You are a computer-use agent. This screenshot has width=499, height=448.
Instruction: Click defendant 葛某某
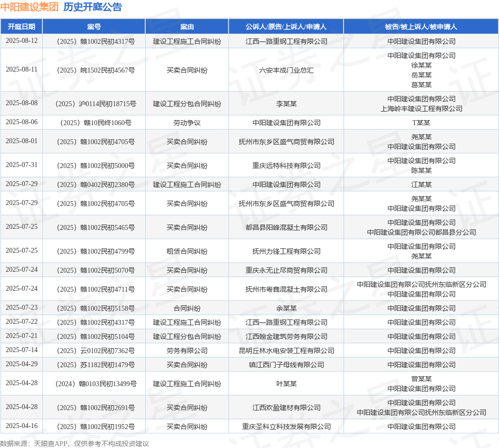422,85
